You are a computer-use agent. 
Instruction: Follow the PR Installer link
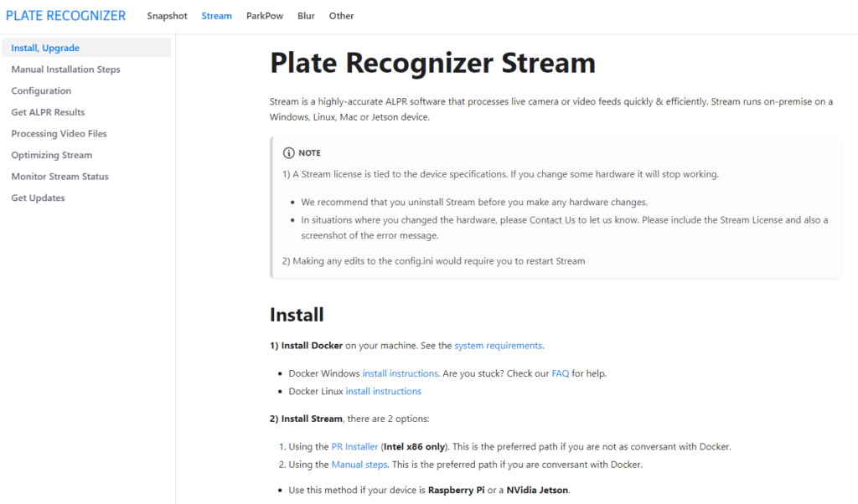pos(354,446)
